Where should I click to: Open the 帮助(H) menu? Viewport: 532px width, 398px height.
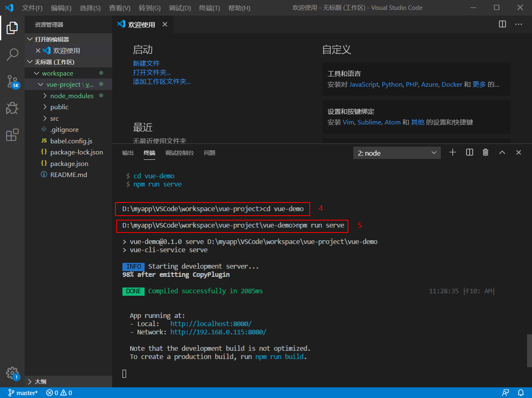click(x=239, y=8)
